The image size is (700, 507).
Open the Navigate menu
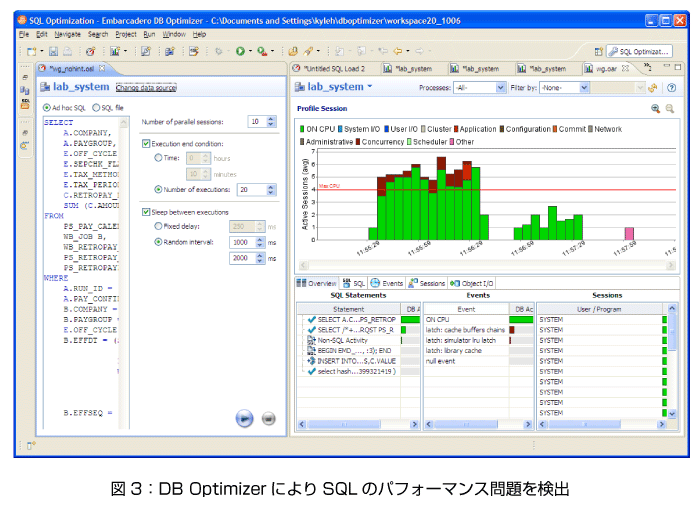tap(67, 34)
